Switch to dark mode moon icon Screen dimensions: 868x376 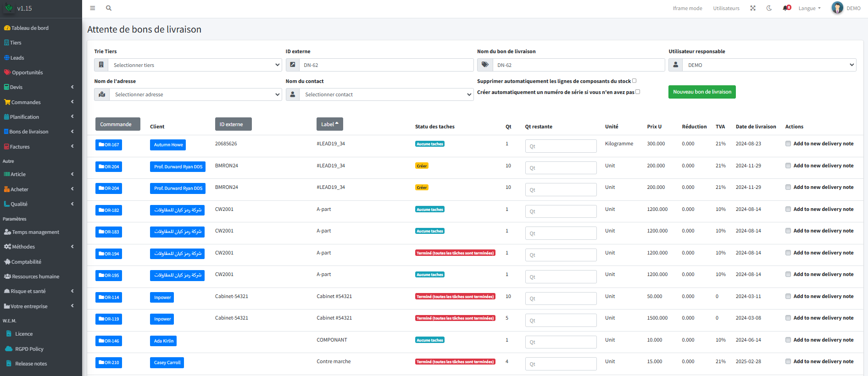769,8
